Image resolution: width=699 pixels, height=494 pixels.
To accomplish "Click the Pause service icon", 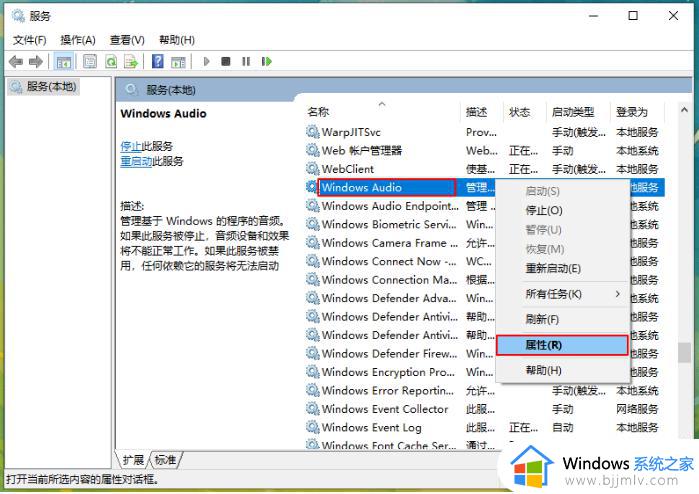I will pyautogui.click(x=246, y=62).
